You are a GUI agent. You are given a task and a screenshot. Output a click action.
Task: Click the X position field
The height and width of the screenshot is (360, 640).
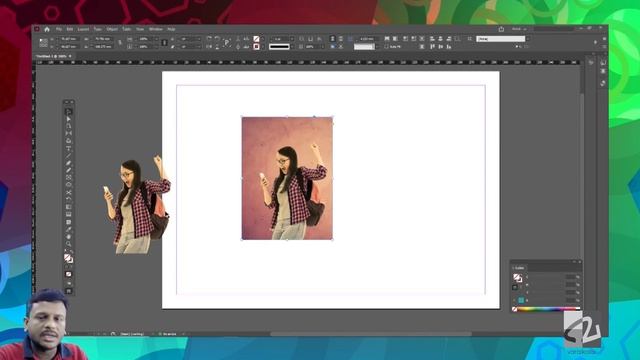(69, 39)
